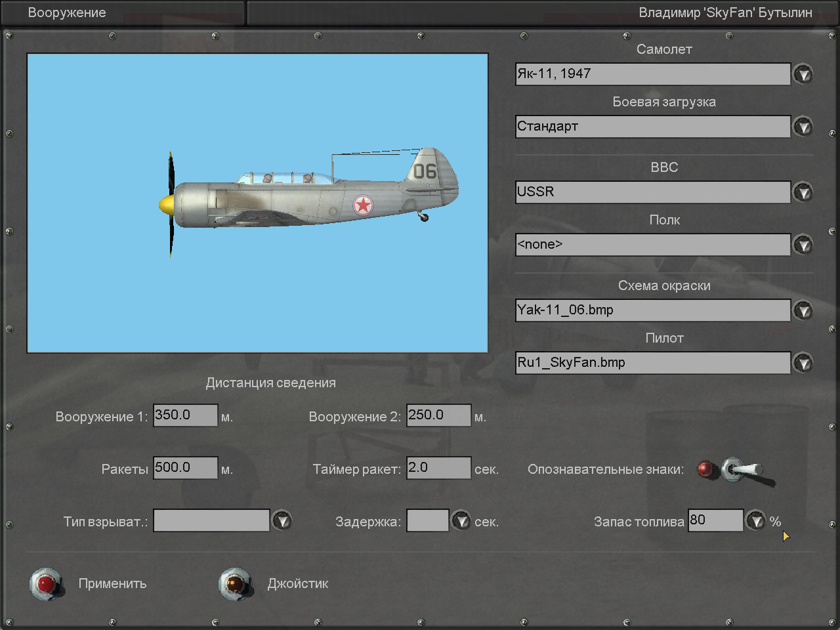The width and height of the screenshot is (840, 630).
Task: Select the Ракеты distance input field
Action: click(x=185, y=468)
